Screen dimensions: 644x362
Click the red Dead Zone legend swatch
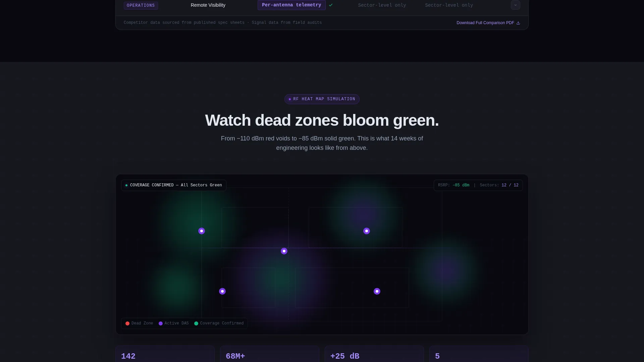127,323
